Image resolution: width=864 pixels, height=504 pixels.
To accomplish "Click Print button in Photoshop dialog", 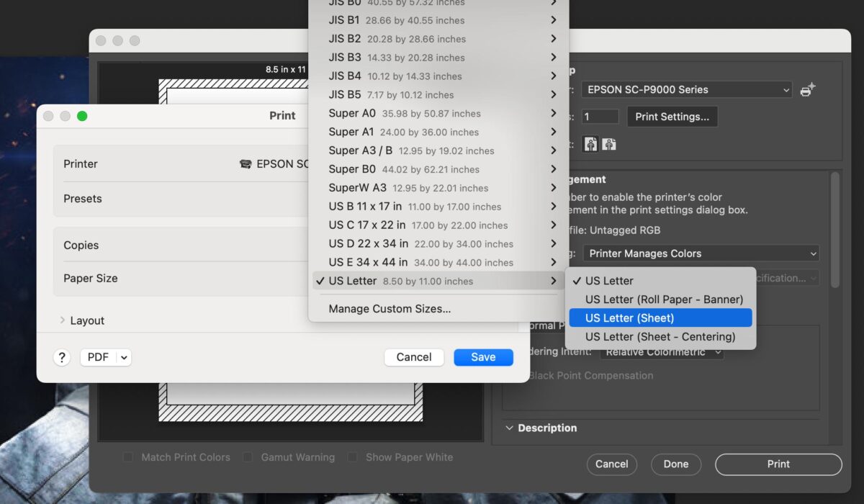I will click(778, 464).
